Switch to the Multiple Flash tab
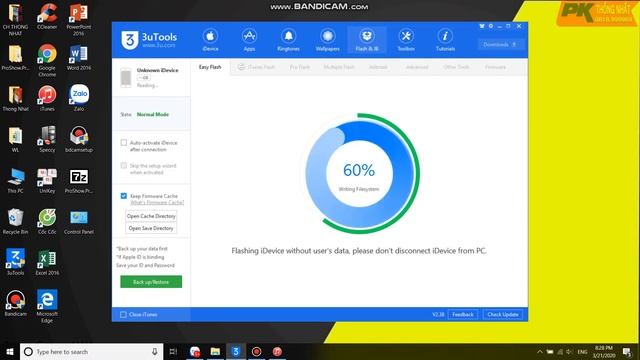The height and width of the screenshot is (360, 640). click(x=339, y=67)
